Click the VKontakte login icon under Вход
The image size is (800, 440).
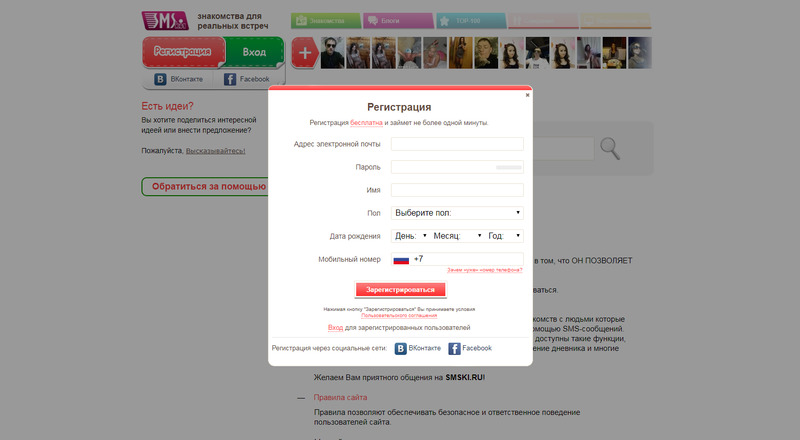(x=160, y=79)
